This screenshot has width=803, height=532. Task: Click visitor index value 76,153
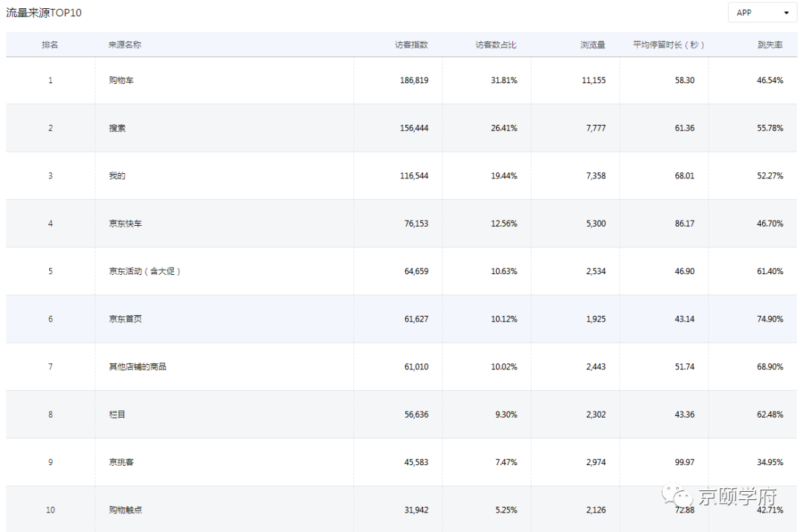click(416, 224)
